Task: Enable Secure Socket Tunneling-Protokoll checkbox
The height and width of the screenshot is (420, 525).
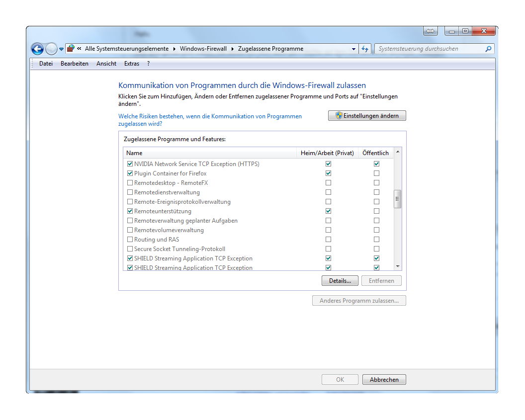Action: tap(130, 249)
